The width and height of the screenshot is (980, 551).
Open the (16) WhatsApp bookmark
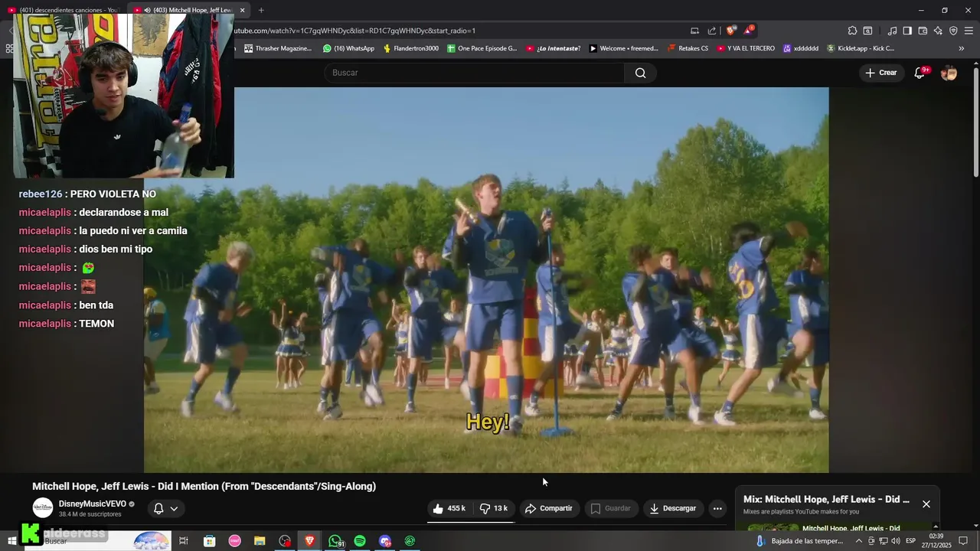coord(348,48)
